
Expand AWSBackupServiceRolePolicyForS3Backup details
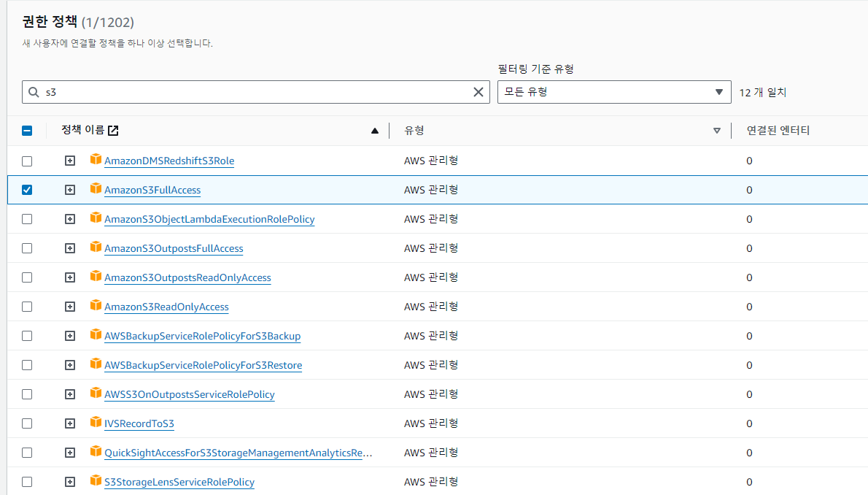(70, 336)
